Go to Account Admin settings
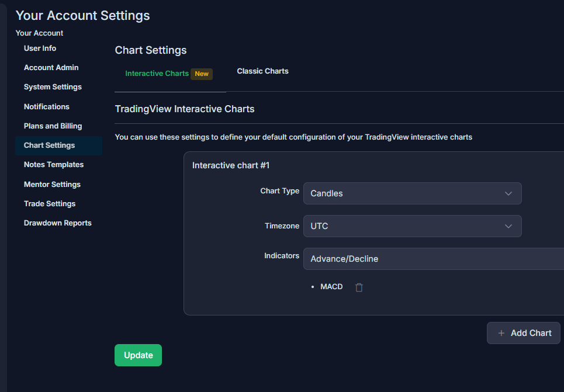The width and height of the screenshot is (564, 392). point(51,68)
